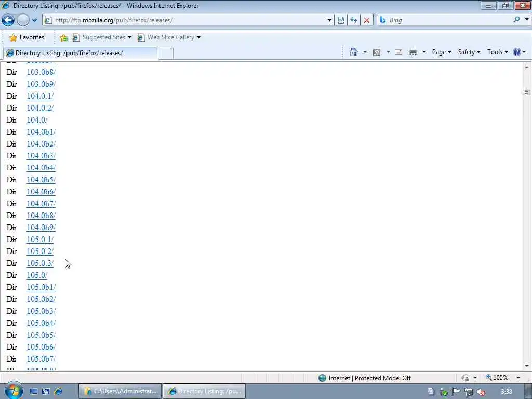
Task: Open the Windows Start menu
Action: click(x=13, y=391)
